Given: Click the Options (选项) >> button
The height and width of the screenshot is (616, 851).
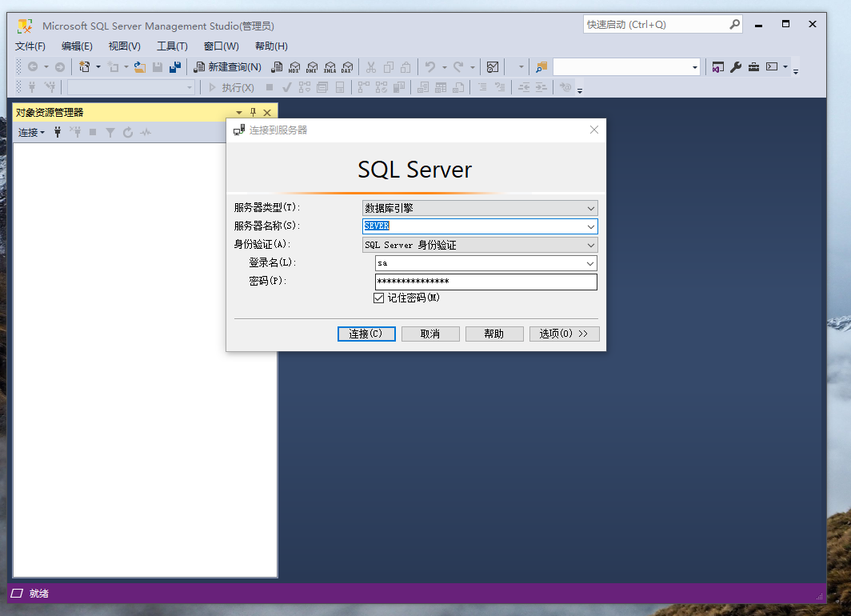Looking at the screenshot, I should (x=565, y=334).
